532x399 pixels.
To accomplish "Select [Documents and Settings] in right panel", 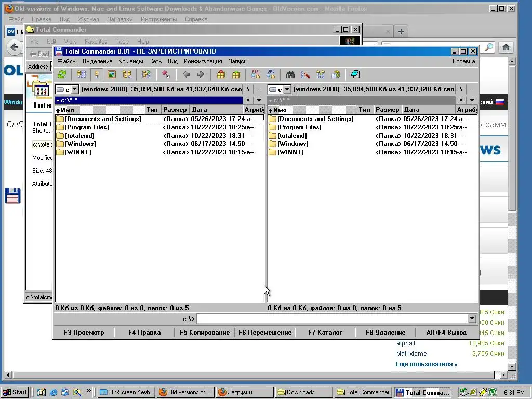I will pos(372,119).
